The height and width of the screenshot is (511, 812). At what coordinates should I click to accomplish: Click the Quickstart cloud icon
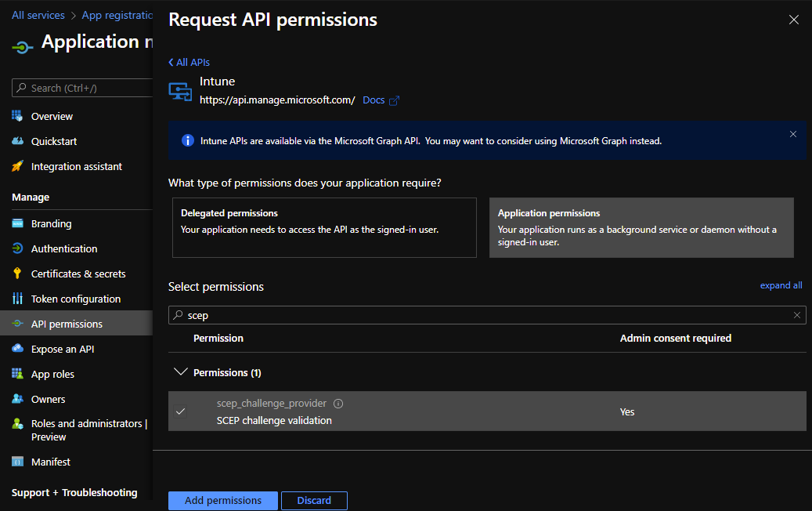coord(17,141)
